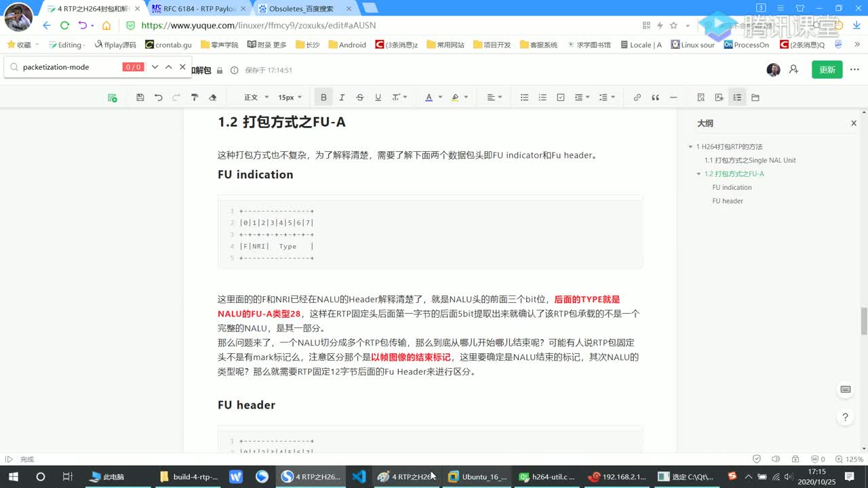This screenshot has width=868, height=488.
Task: Bookmark this page with the star icon
Action: click(x=673, y=25)
